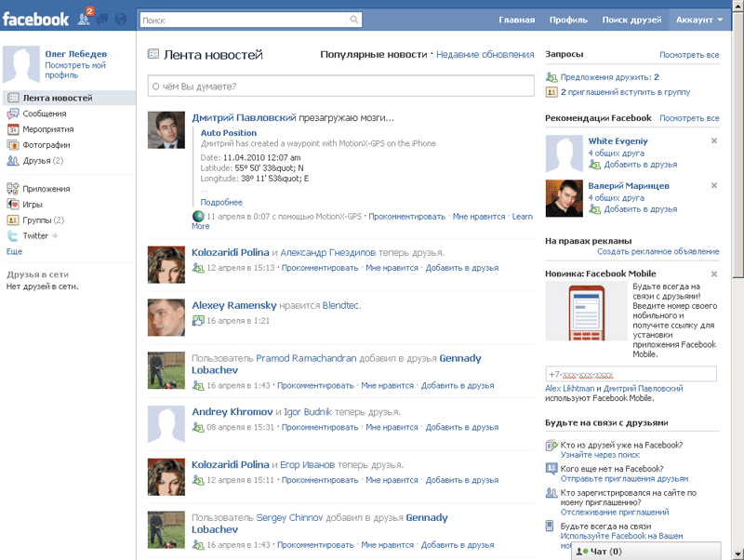Click Посмотреть мой профиль link
This screenshot has height=560, width=744.
coord(75,71)
